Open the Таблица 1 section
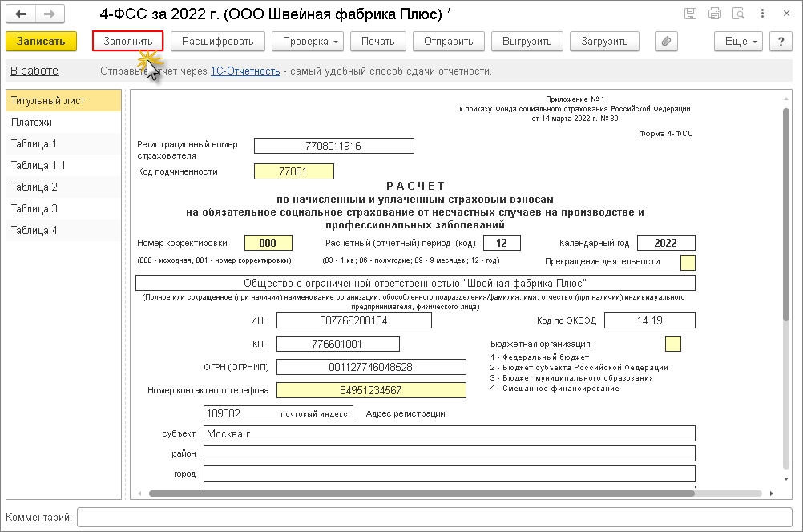The image size is (803, 532). (63, 143)
